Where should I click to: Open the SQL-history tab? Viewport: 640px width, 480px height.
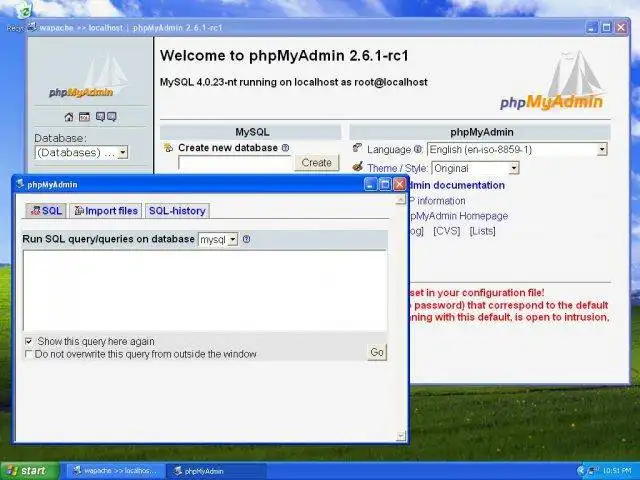coord(177,211)
